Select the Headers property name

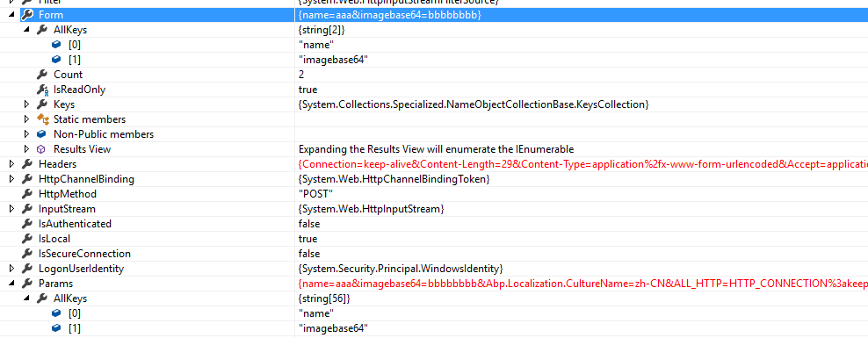[x=58, y=164]
